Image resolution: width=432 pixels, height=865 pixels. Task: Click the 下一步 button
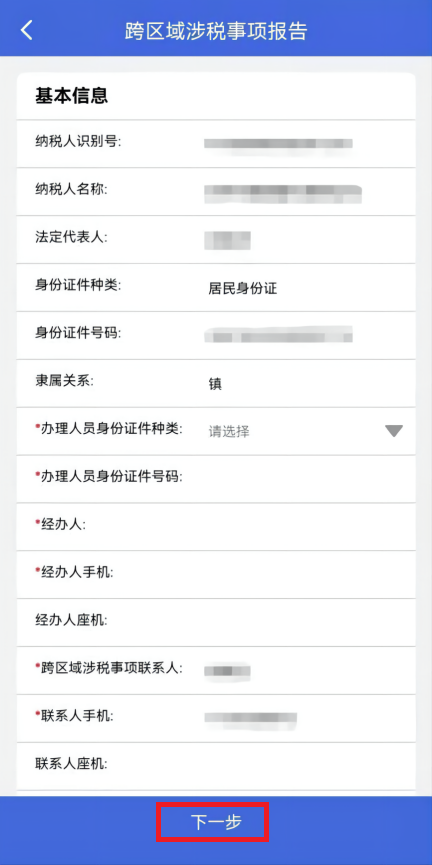point(216,823)
